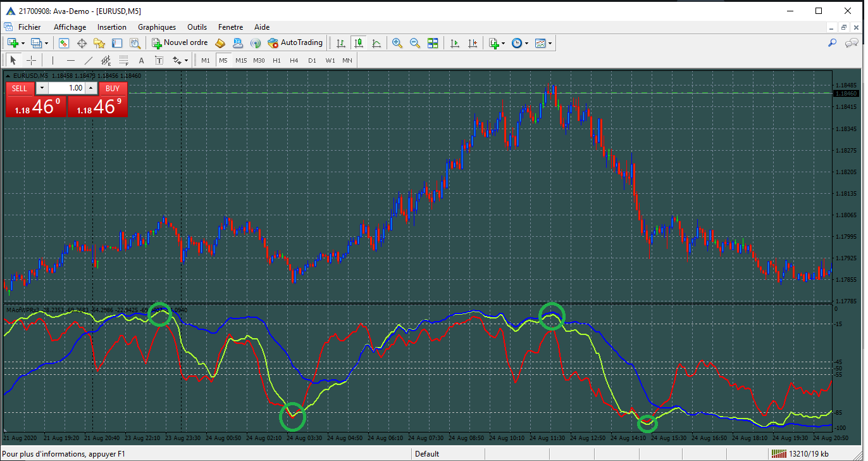Set timeframe to W1
The width and height of the screenshot is (868, 461).
pyautogui.click(x=330, y=60)
